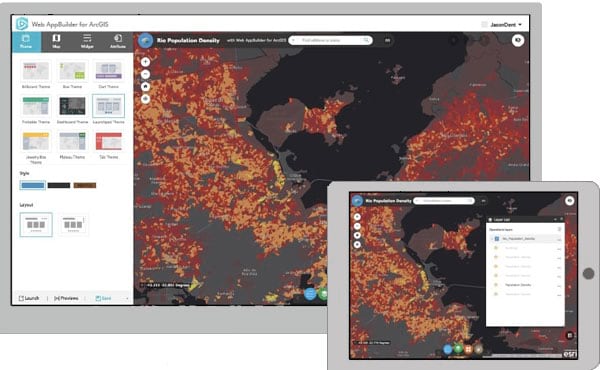
Task: Click the Rio Population Density app logo on desktop
Action: pos(145,41)
